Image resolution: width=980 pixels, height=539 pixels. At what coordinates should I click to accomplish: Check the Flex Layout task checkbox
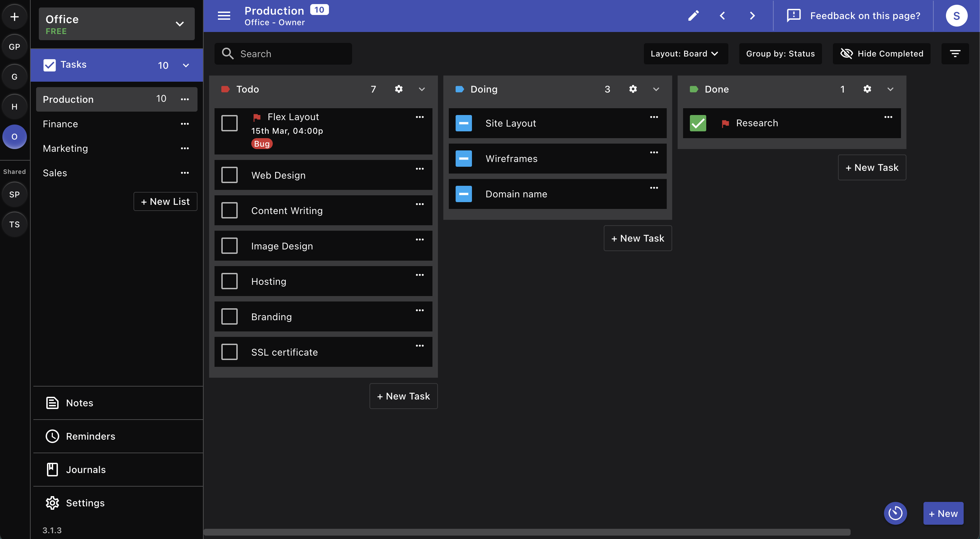point(230,123)
